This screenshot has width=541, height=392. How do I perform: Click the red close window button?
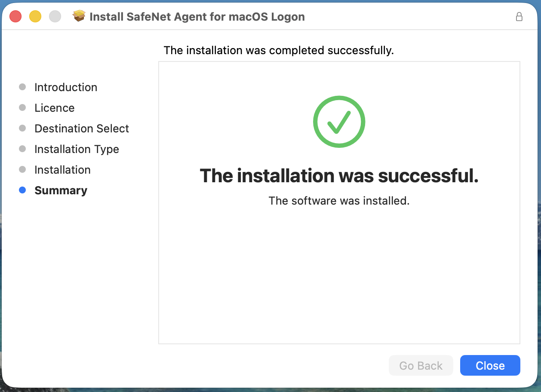point(15,17)
